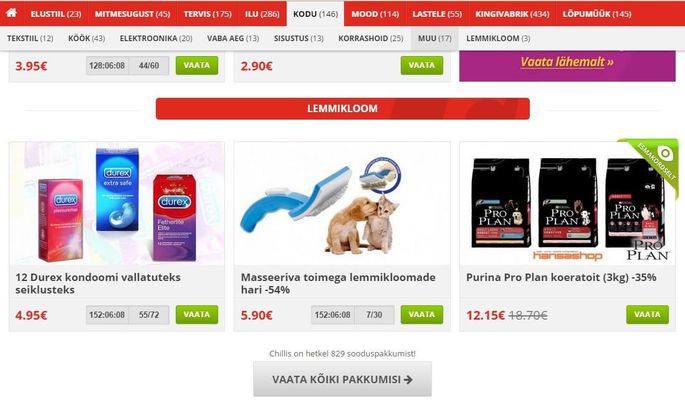This screenshot has height=410, width=685.
Task: Click VAATA for the Durex 4.95€ offer
Action: coord(197,314)
